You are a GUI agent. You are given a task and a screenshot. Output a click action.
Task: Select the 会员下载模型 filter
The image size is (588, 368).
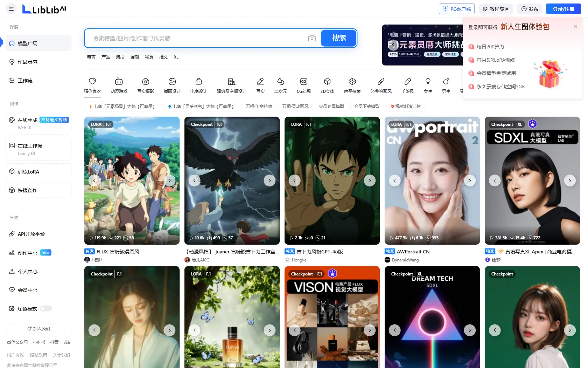(366, 106)
